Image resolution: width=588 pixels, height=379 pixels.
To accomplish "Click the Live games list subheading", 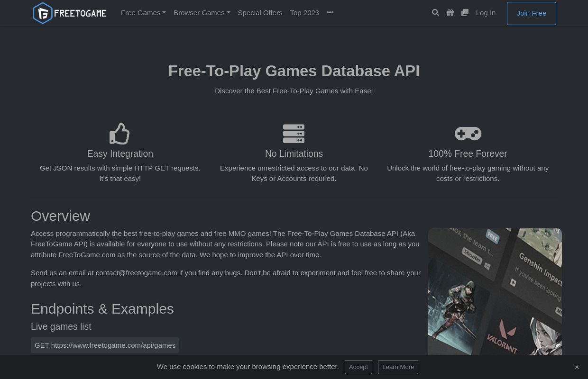I will point(61,326).
